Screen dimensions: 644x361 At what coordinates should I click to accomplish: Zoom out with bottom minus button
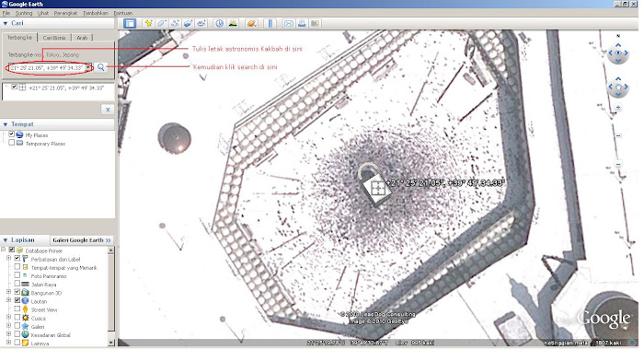tap(618, 164)
